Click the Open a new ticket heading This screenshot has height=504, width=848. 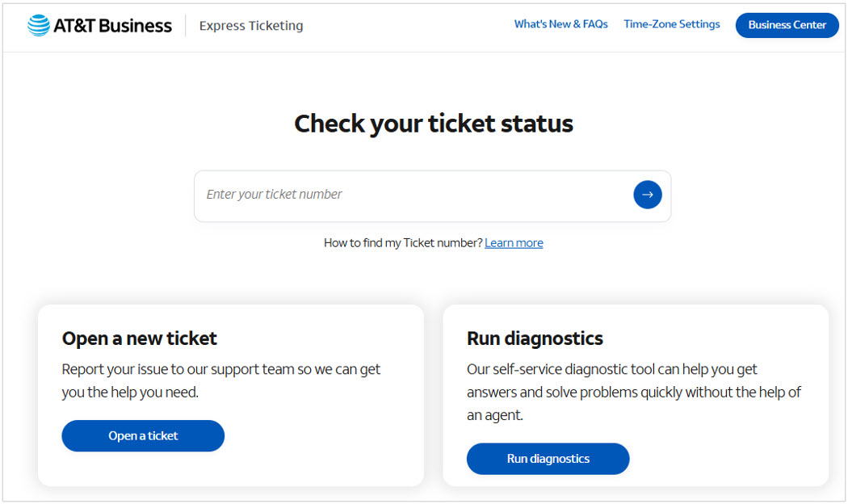139,338
